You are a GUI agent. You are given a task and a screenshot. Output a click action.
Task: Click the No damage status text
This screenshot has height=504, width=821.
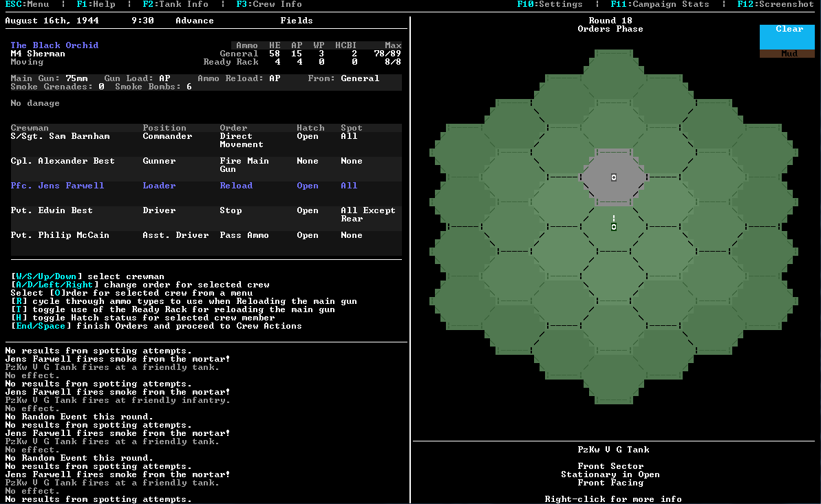point(35,103)
